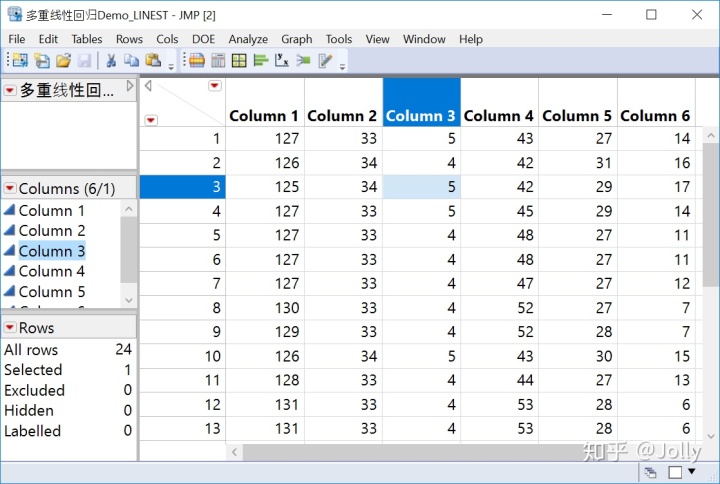Click the Cut scissors icon
Viewport: 720px width, 484px height.
pyautogui.click(x=111, y=60)
